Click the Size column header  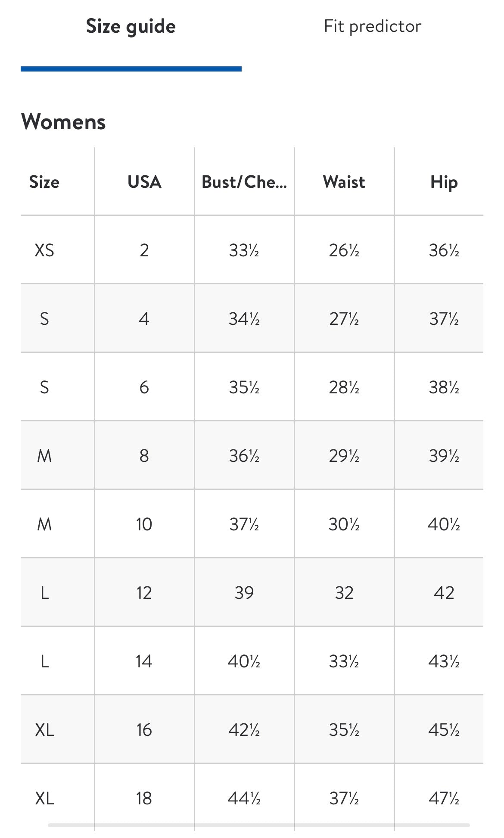click(44, 182)
